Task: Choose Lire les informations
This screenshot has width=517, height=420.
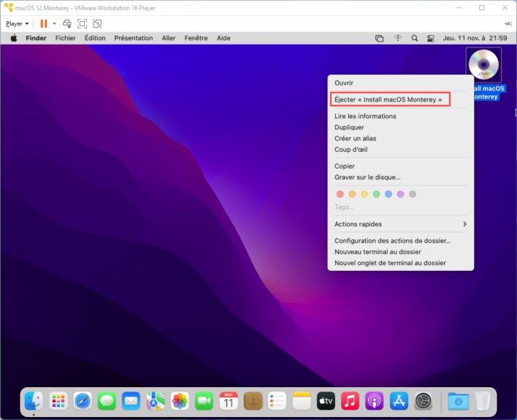Action: [401, 116]
